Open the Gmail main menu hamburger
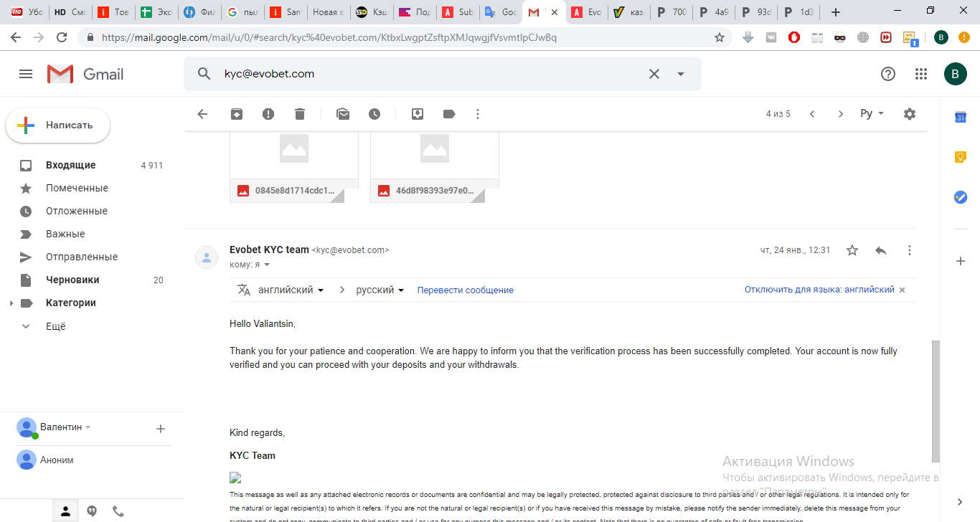 [x=26, y=74]
